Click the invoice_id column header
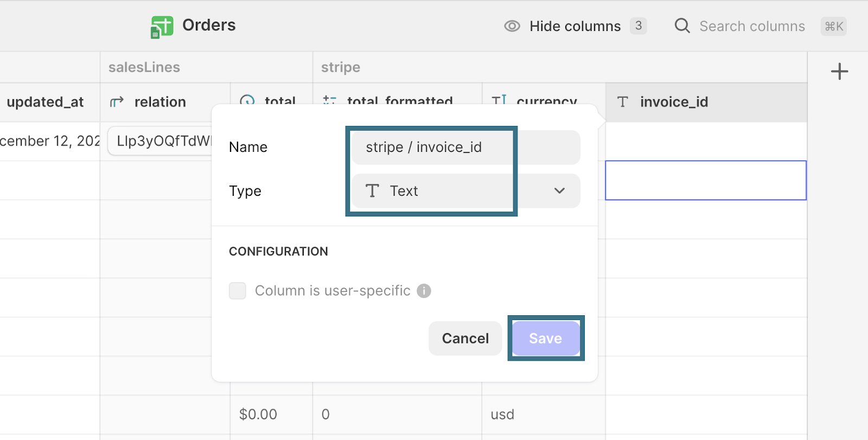The height and width of the screenshot is (440, 868). pyautogui.click(x=706, y=102)
